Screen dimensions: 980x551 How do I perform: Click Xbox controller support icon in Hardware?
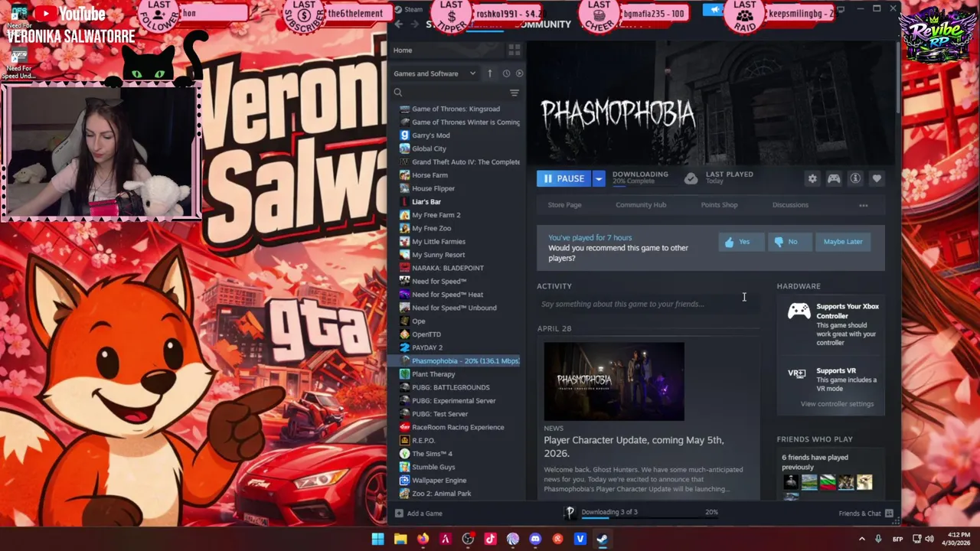click(799, 311)
